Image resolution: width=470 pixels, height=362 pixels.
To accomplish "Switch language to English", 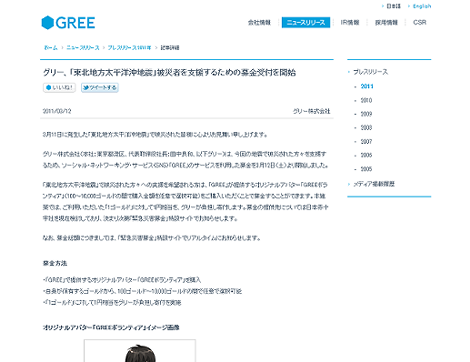I will pyautogui.click(x=422, y=6).
